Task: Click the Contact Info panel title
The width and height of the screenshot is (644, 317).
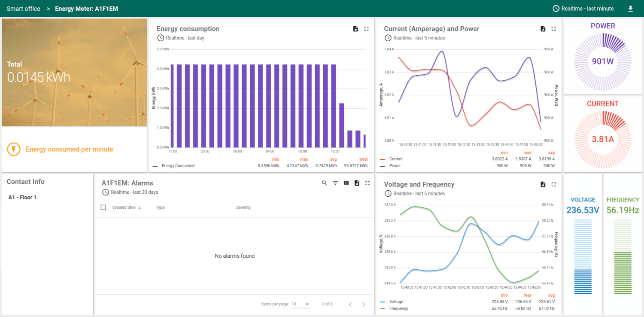Action: point(26,182)
